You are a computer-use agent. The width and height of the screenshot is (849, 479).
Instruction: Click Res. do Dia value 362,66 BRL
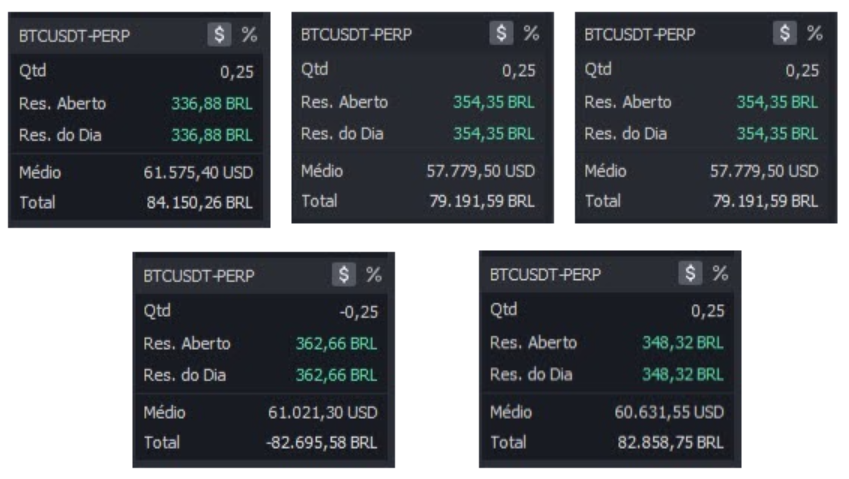336,375
